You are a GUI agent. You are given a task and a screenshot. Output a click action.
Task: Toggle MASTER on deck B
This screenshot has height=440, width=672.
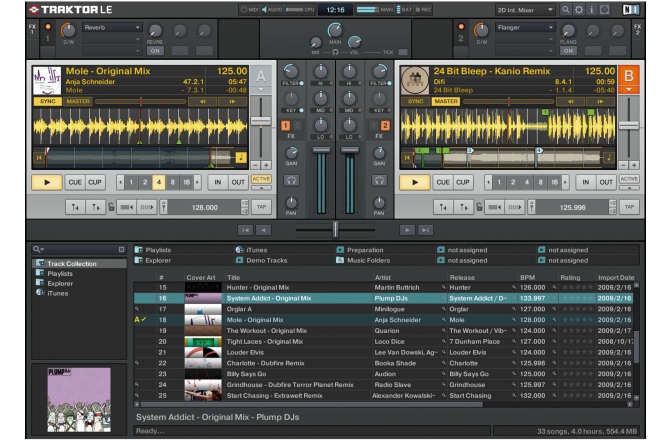[446, 102]
